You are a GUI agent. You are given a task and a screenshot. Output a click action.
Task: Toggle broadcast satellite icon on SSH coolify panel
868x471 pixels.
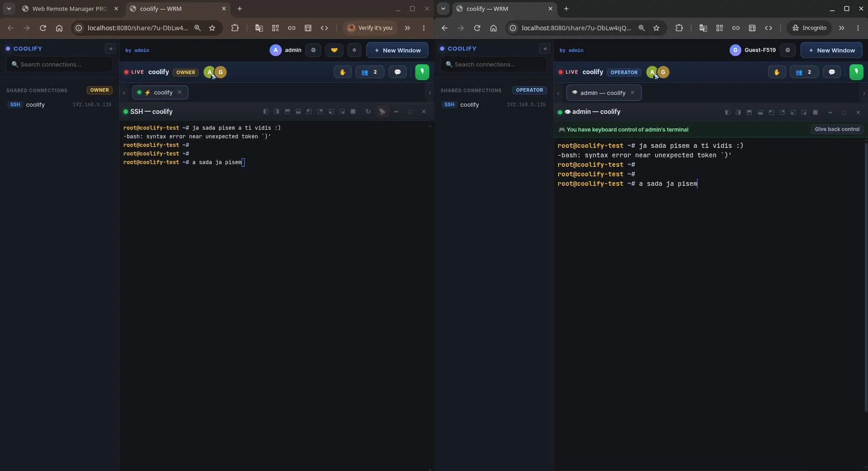tap(382, 112)
